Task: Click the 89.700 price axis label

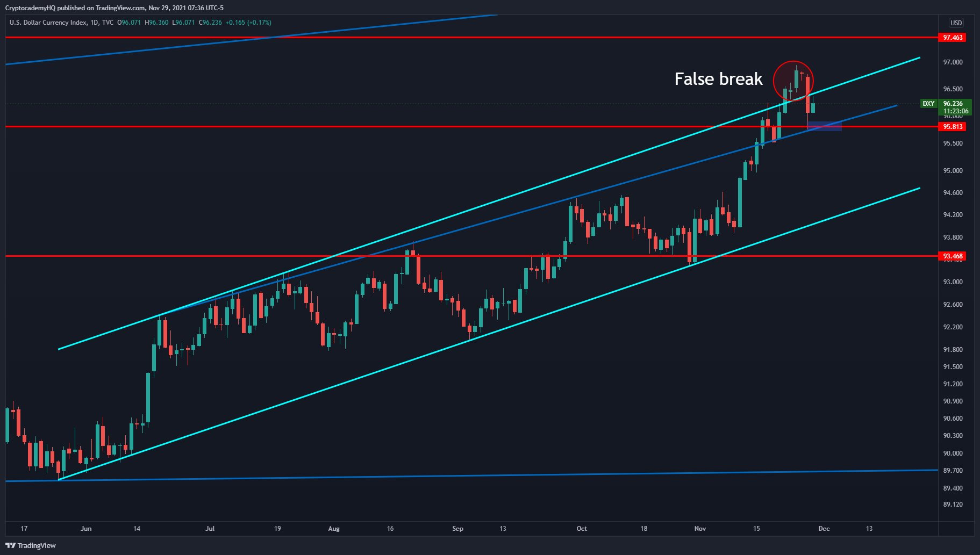Action: tap(953, 471)
